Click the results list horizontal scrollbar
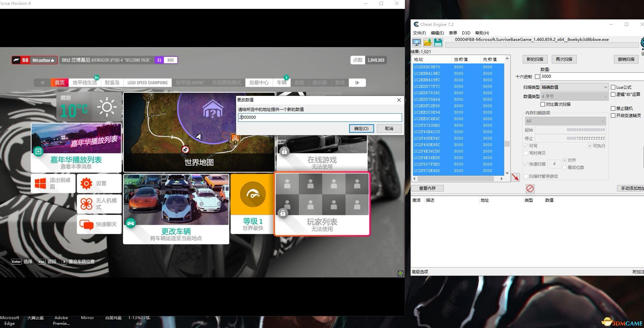This screenshot has height=328, width=644. tap(458, 179)
